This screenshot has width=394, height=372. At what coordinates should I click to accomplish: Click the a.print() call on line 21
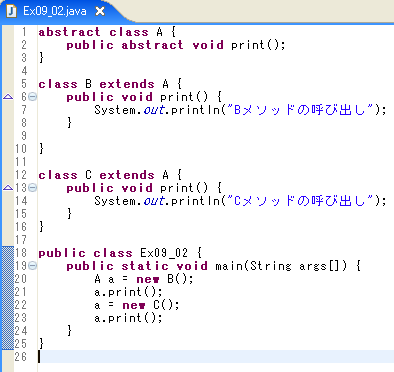pyautogui.click(x=128, y=292)
